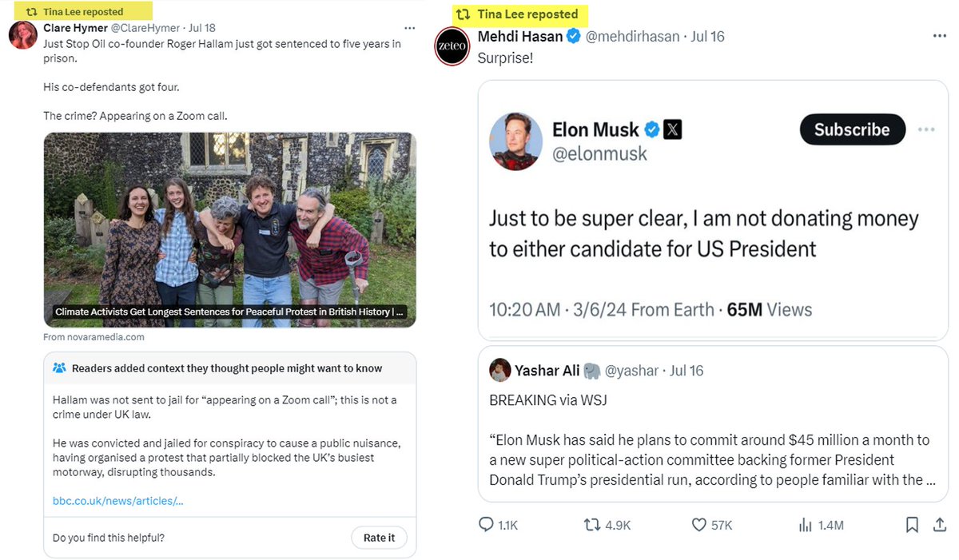Open the bbc.co.uk news article link

tap(117, 501)
